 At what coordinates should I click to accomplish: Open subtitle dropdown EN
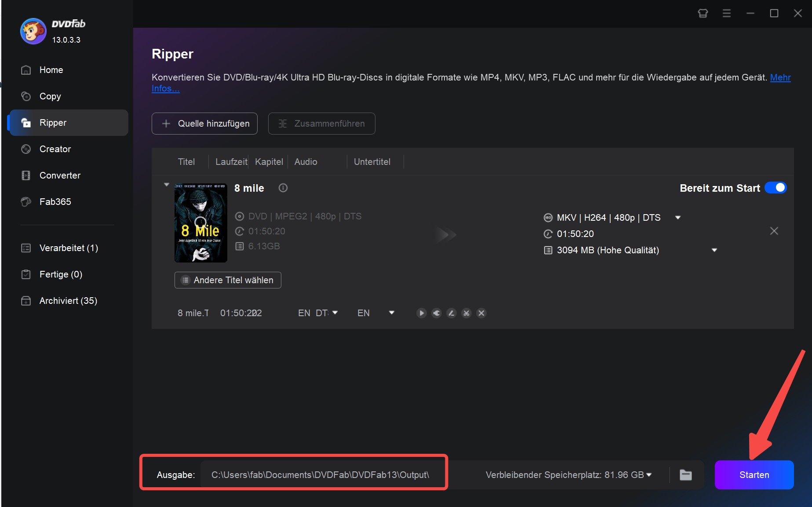pos(392,313)
